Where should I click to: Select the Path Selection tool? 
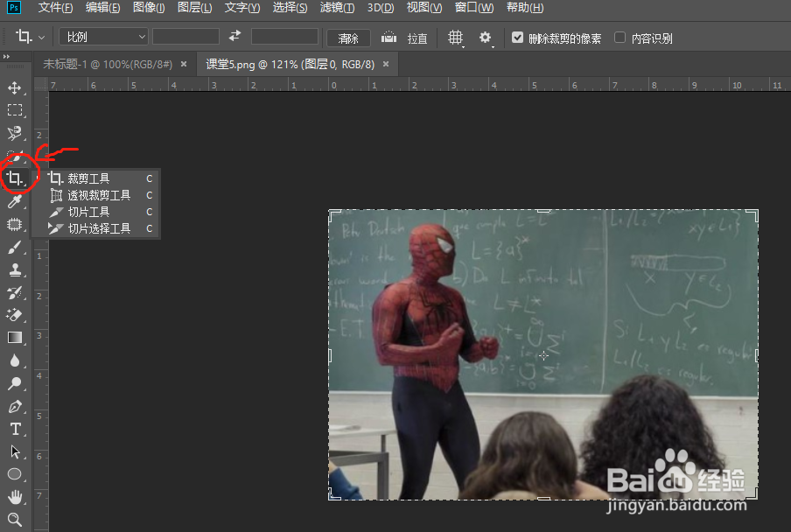tap(15, 451)
